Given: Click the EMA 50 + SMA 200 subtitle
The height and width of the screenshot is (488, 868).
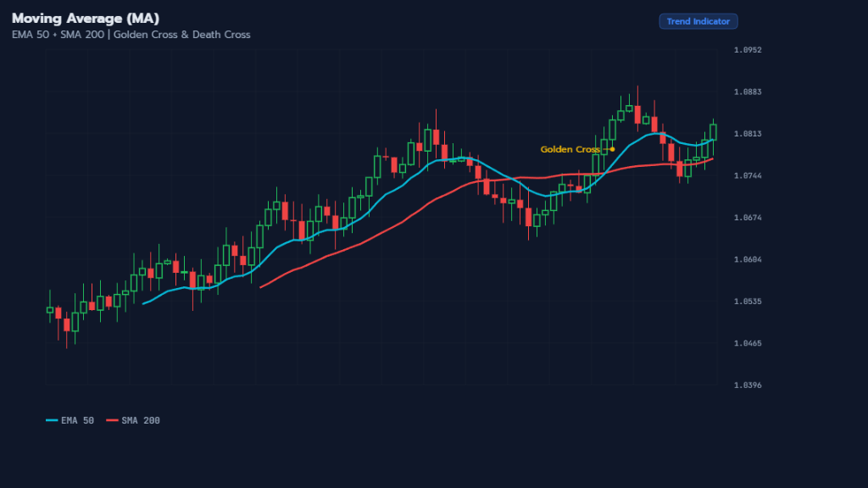Looking at the screenshot, I should point(130,35).
